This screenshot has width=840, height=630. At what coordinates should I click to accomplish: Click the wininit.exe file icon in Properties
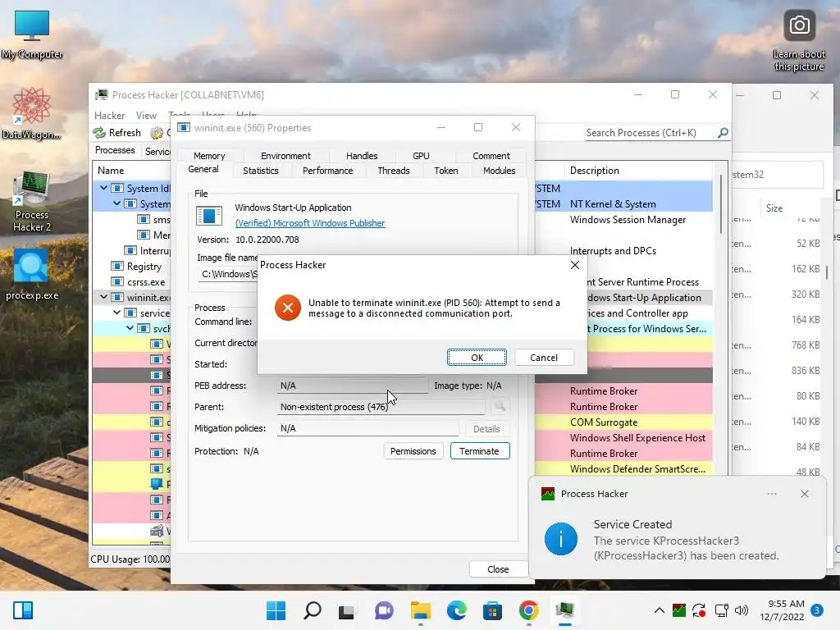click(x=209, y=216)
